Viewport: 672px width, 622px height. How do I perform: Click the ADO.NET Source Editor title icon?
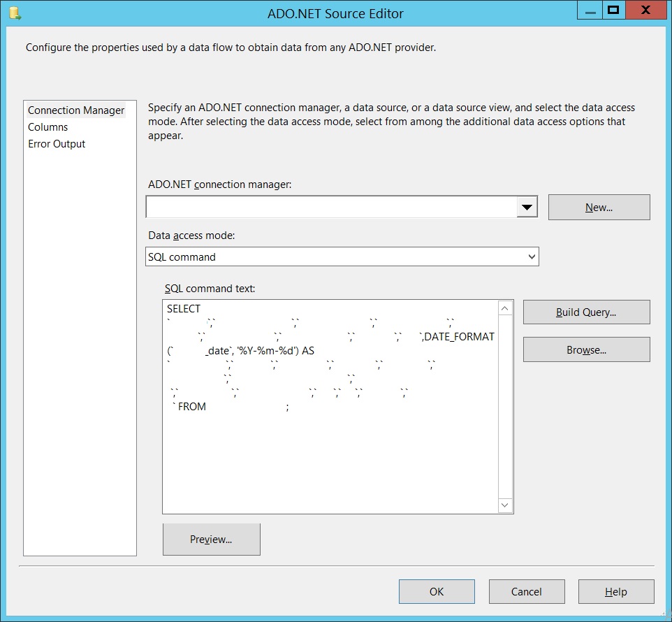click(x=15, y=13)
